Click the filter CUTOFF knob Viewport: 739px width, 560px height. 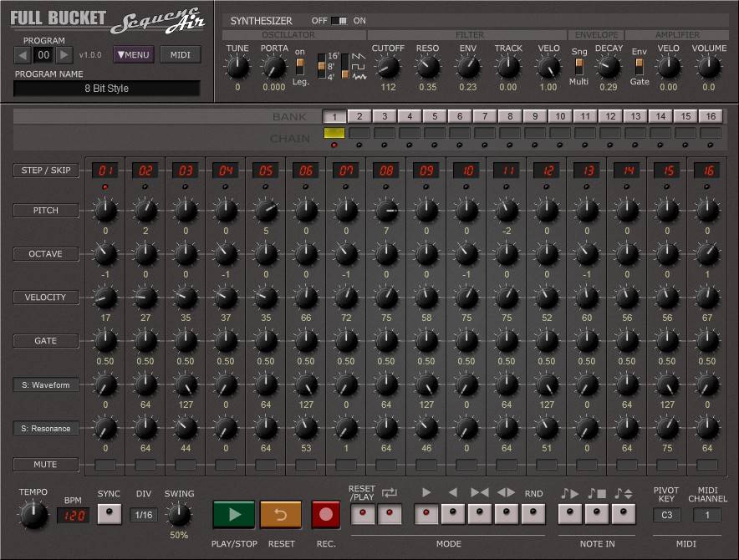[x=388, y=67]
